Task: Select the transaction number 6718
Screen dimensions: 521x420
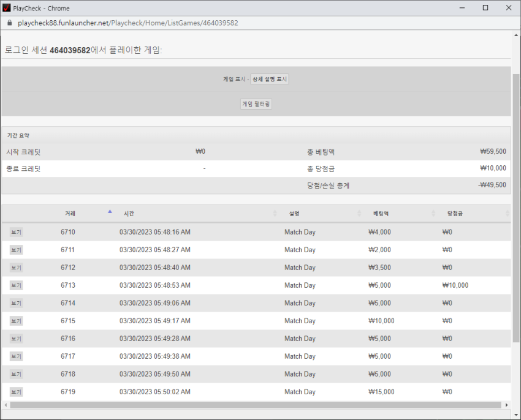Action: [68, 374]
